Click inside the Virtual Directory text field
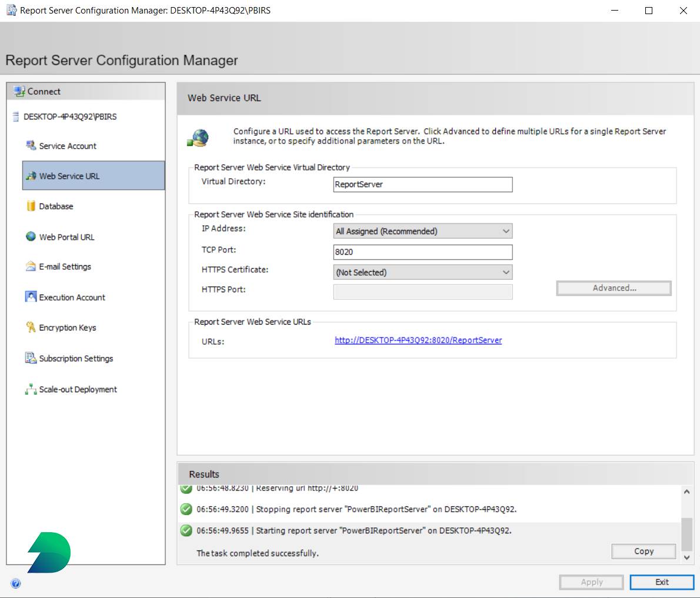This screenshot has width=700, height=598. coord(422,184)
